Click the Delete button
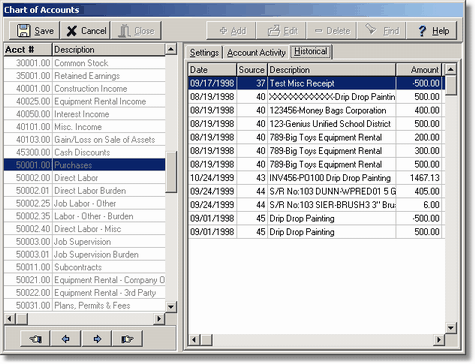Screen dimensions: 475x364 (332, 31)
